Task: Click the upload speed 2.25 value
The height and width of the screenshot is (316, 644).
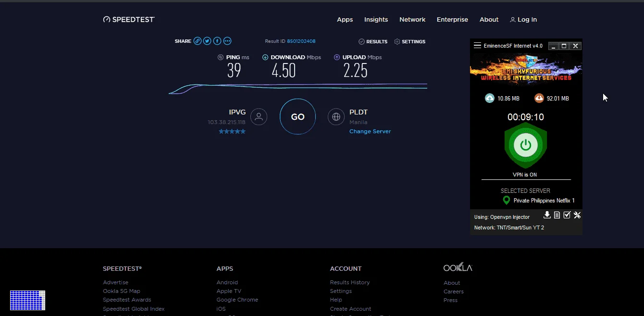Action: (355, 71)
